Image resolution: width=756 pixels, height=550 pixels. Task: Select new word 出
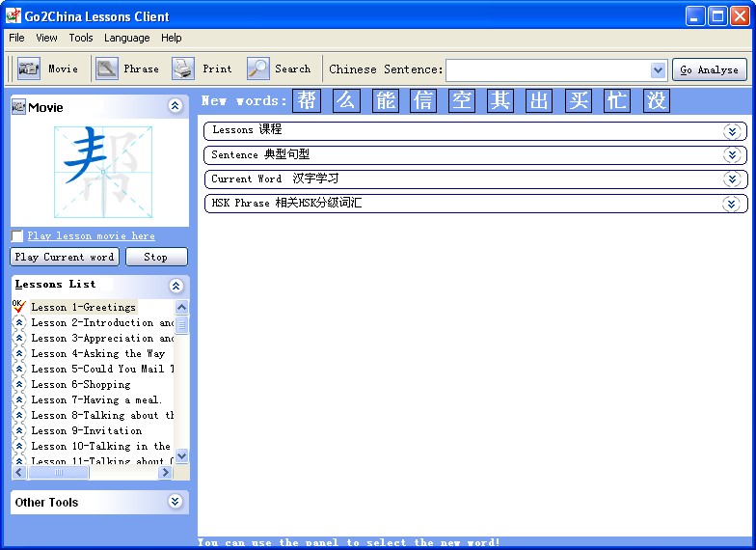click(x=539, y=100)
